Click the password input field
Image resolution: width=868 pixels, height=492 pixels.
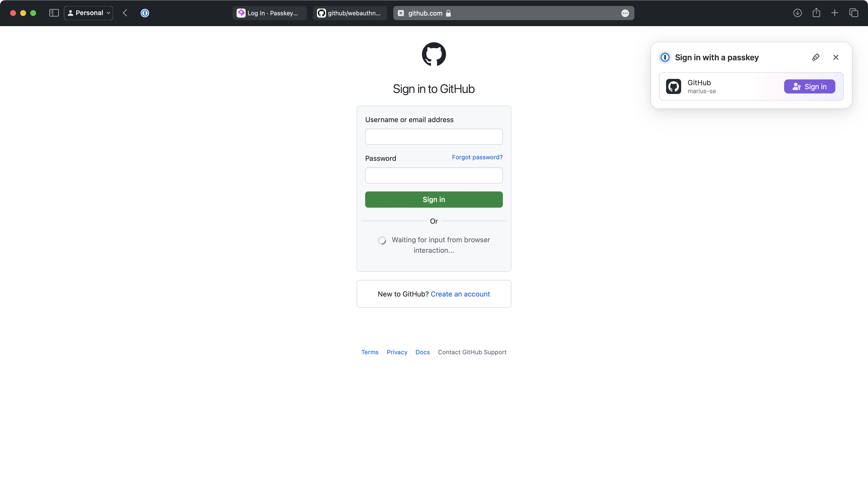(433, 175)
